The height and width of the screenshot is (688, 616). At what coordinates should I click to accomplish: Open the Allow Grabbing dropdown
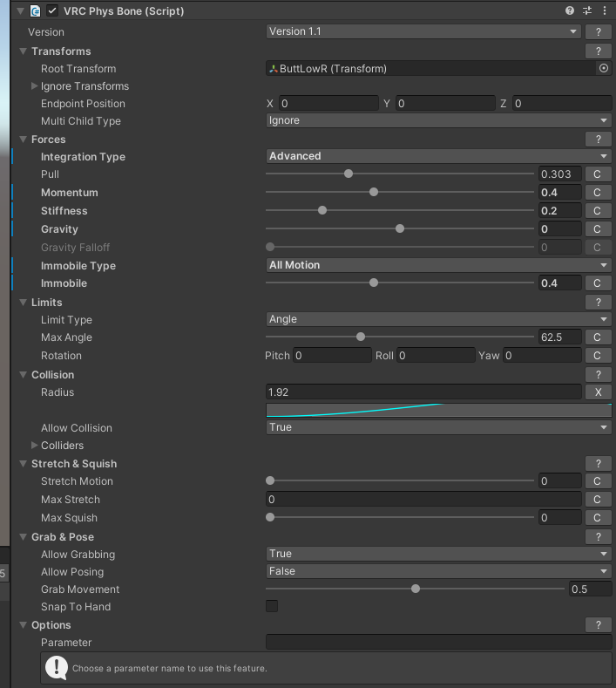(438, 554)
